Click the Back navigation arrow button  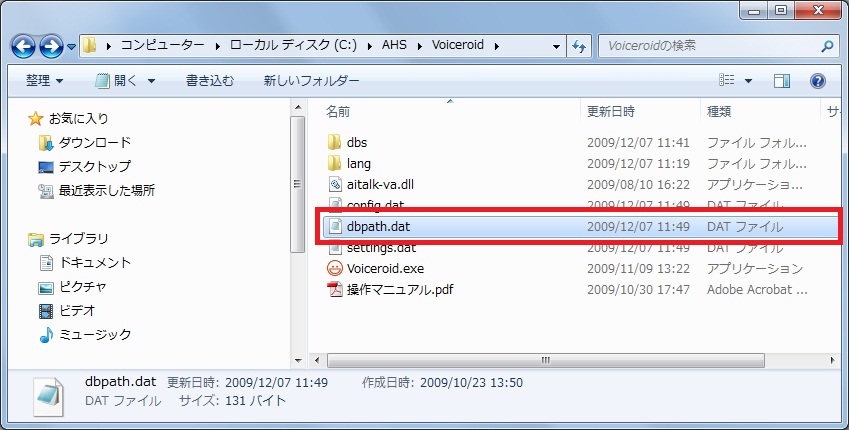click(24, 46)
